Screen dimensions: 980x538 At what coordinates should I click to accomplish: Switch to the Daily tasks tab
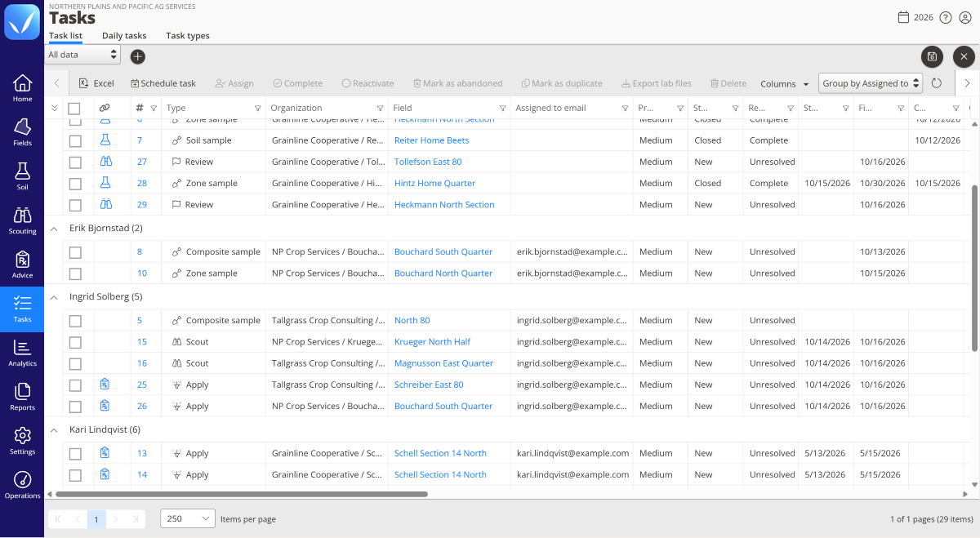[124, 36]
